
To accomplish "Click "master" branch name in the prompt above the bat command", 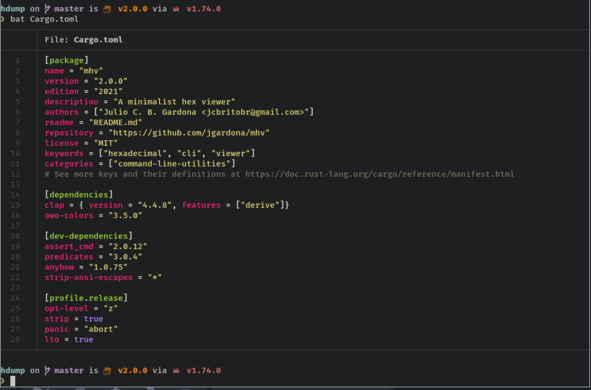I will point(69,9).
